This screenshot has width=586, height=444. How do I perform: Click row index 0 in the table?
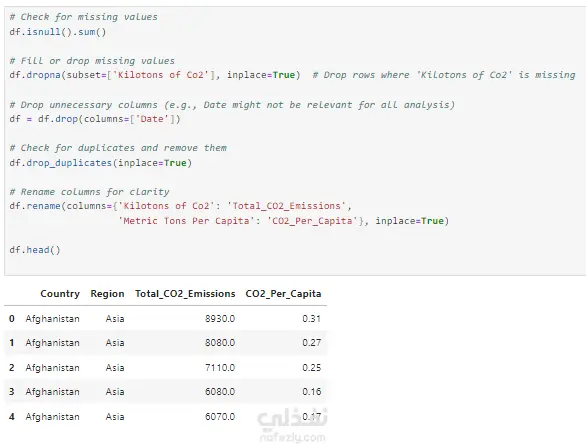12,319
